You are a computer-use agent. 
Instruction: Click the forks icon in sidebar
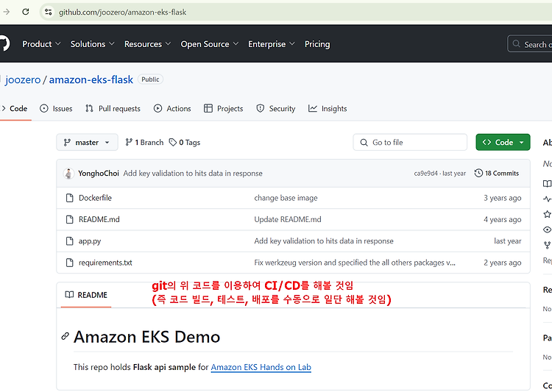[547, 245]
